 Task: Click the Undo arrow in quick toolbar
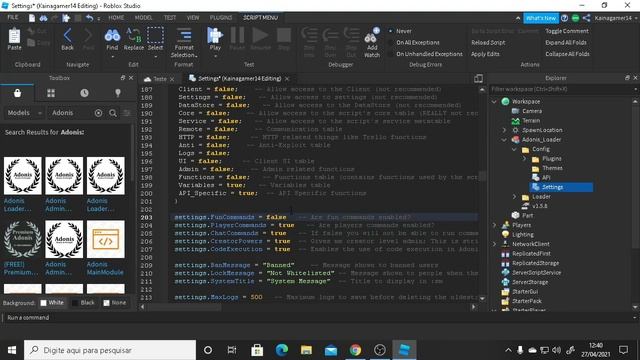89,18
